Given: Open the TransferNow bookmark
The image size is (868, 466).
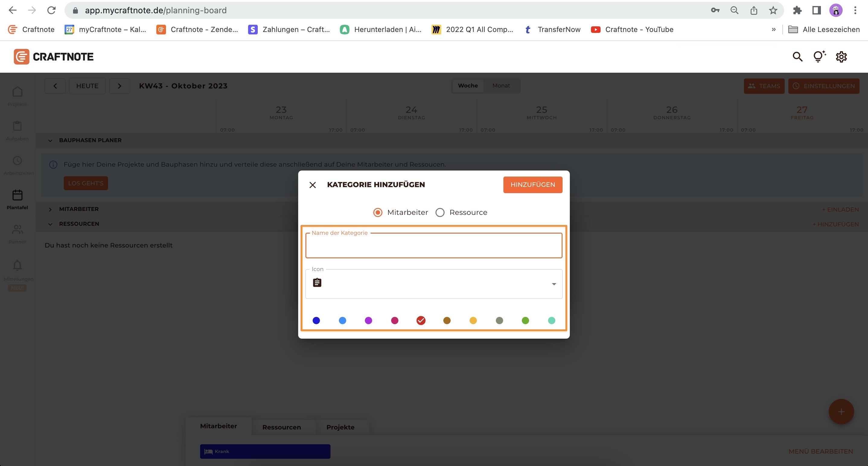Looking at the screenshot, I should 552,30.
